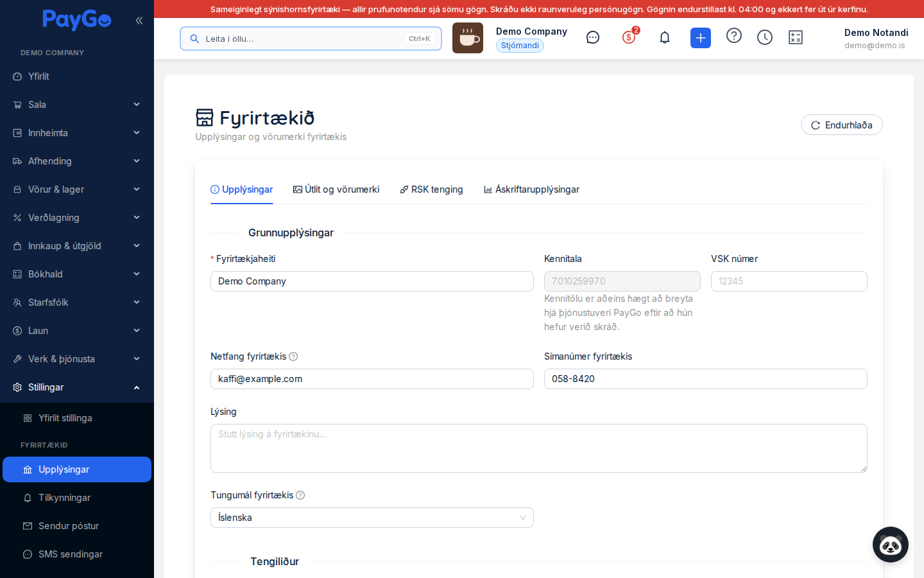Focus the Leita í öllu search box

point(311,39)
